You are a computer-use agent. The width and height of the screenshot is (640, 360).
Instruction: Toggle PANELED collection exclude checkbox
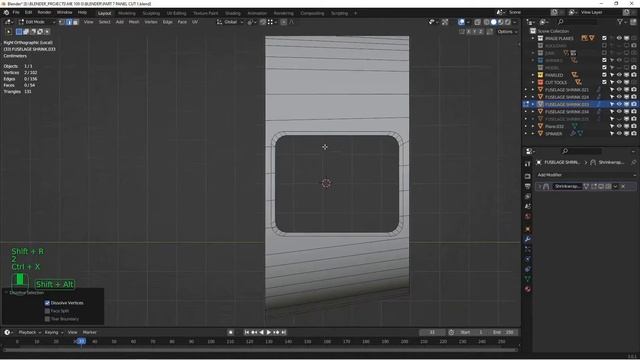604,75
